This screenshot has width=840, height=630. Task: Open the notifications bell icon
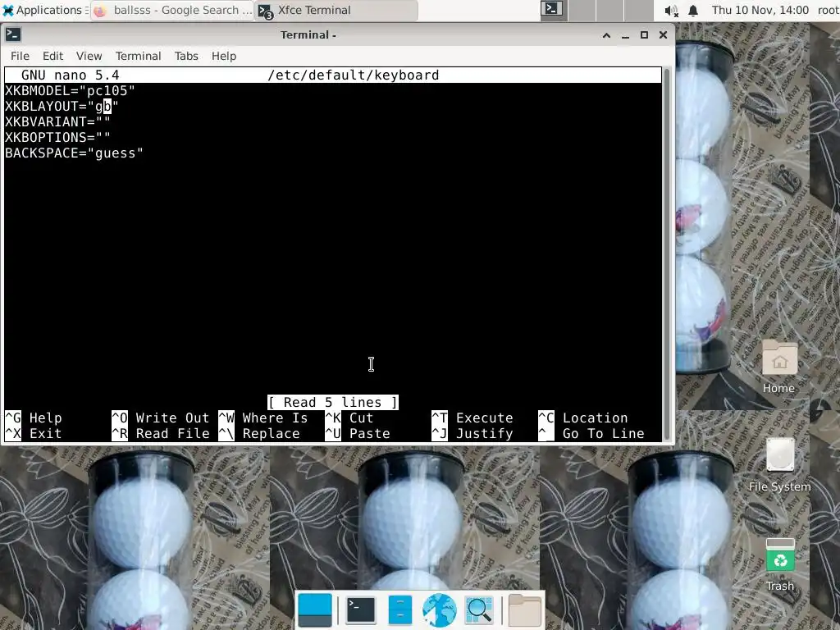(693, 10)
